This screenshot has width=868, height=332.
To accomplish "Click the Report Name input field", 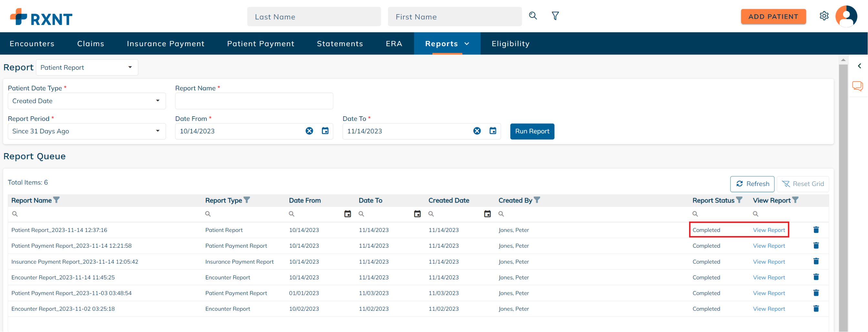I will tap(254, 101).
